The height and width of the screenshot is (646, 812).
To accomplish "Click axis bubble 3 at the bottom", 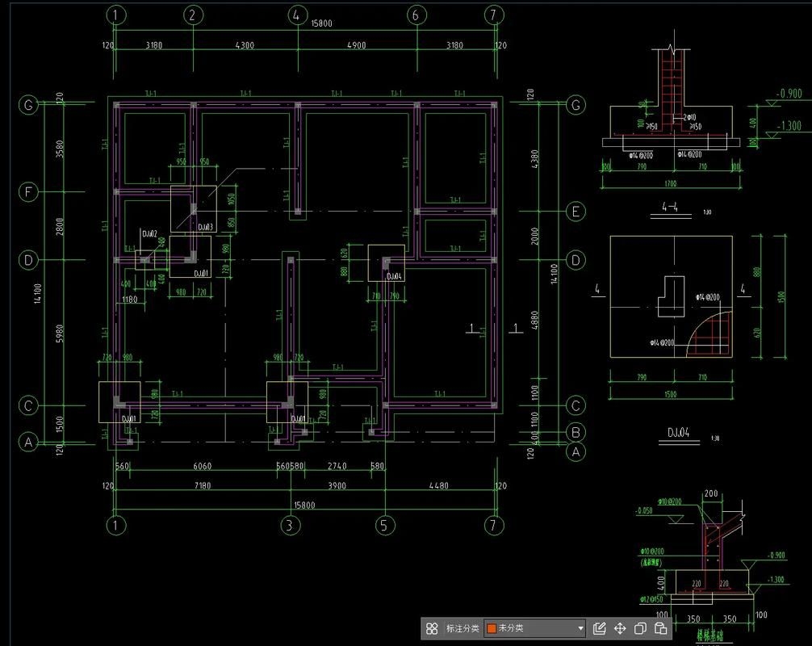I will (x=290, y=525).
